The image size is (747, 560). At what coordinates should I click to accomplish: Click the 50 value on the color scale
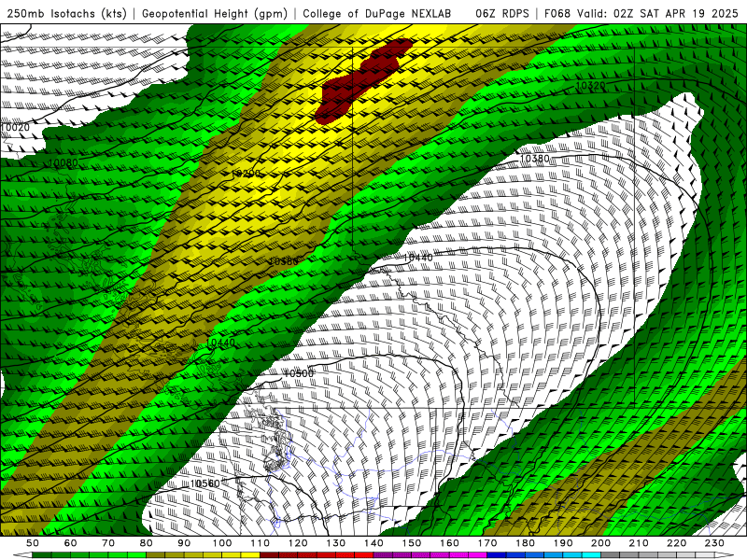coord(33,543)
